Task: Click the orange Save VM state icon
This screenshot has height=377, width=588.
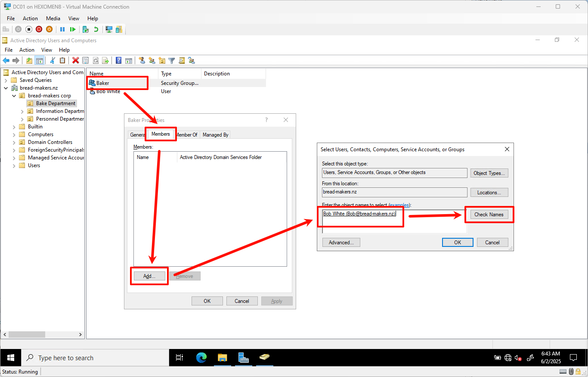Action: tap(49, 29)
